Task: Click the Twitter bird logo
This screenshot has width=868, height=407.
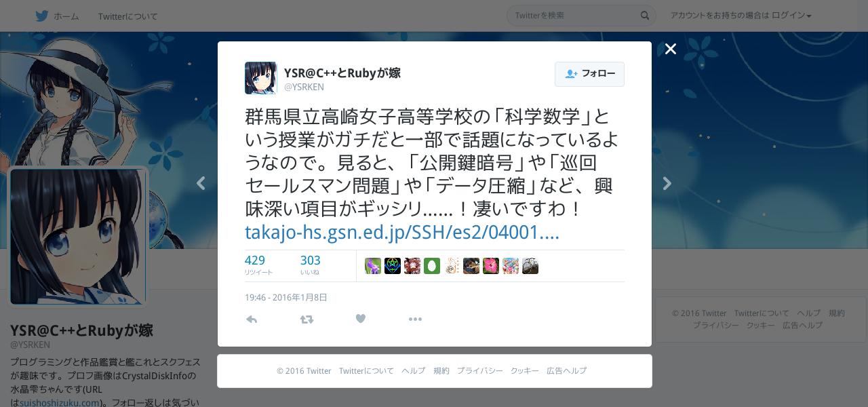Action: (x=42, y=16)
